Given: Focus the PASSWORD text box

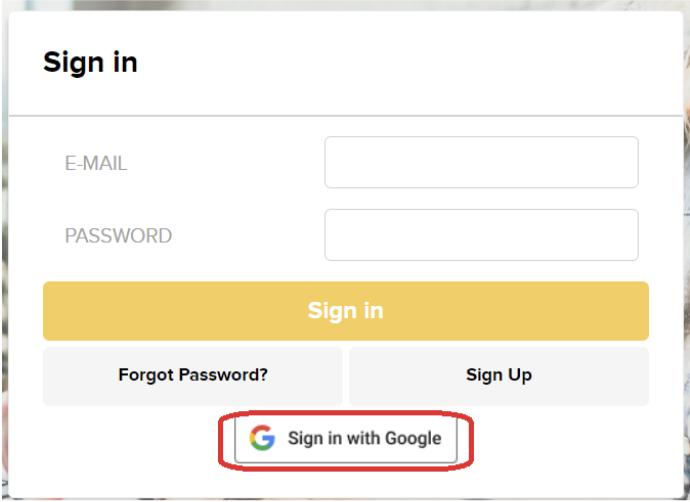Looking at the screenshot, I should coord(481,235).
